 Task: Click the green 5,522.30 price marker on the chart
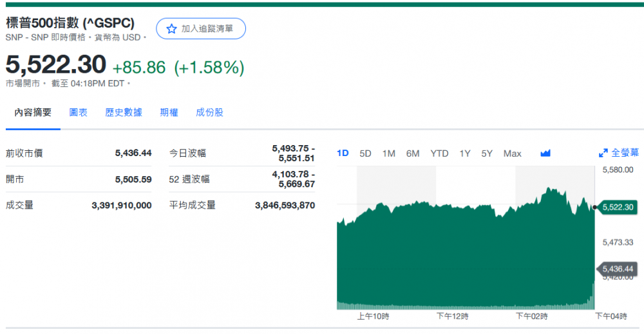pos(618,207)
